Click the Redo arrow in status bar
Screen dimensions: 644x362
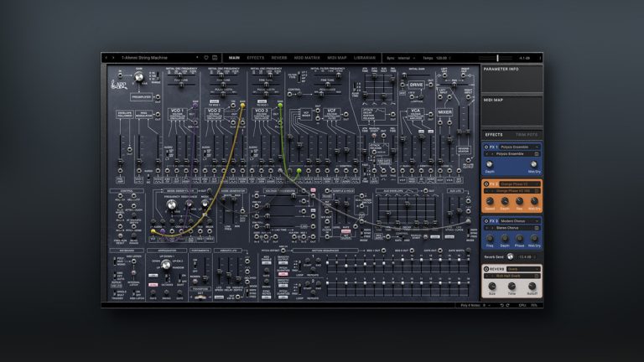tap(507, 305)
